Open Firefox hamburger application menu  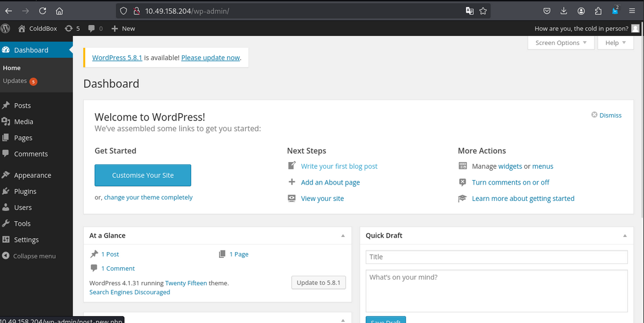(x=632, y=11)
